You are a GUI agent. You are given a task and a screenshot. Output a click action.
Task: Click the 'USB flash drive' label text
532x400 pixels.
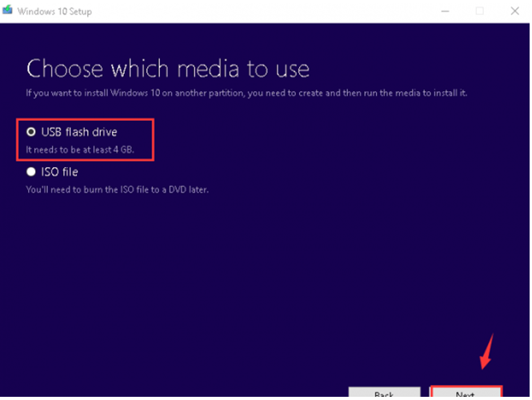[79, 132]
